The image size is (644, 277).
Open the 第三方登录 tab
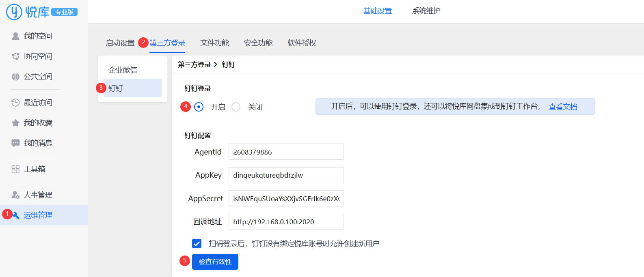click(x=167, y=43)
